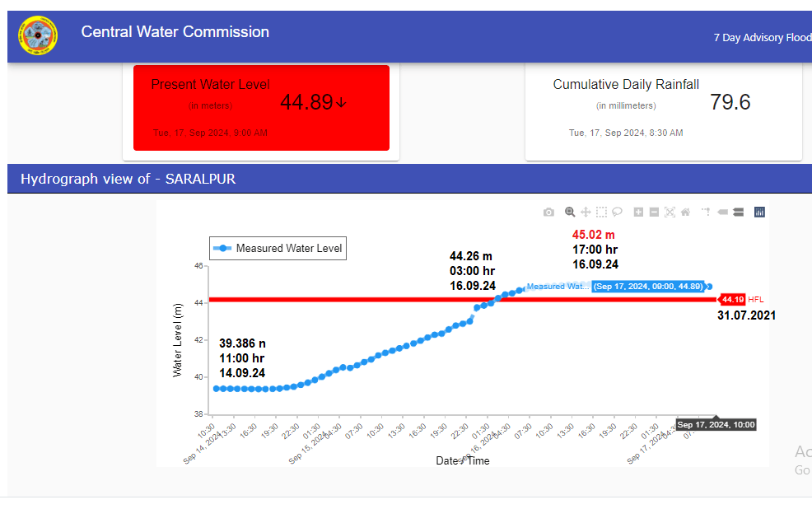The image size is (812, 509).
Task: Choose the Lasso Select tool
Action: coord(617,212)
